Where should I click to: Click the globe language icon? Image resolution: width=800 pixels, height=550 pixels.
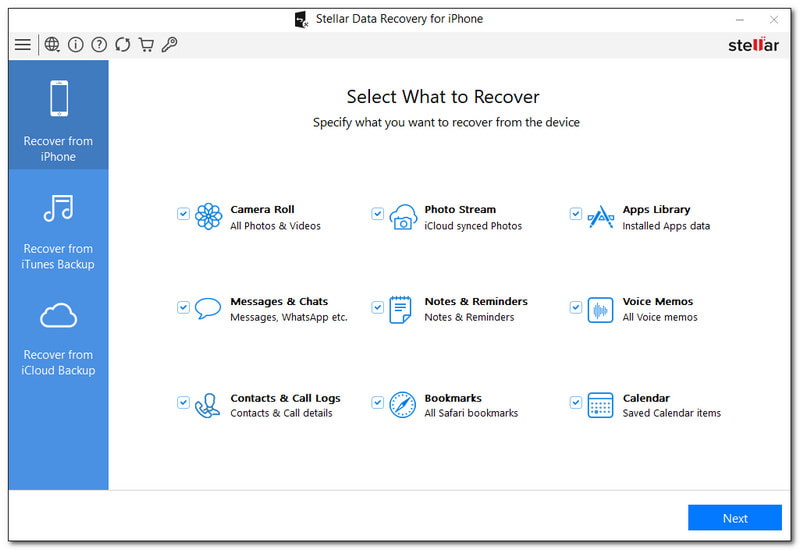[52, 45]
